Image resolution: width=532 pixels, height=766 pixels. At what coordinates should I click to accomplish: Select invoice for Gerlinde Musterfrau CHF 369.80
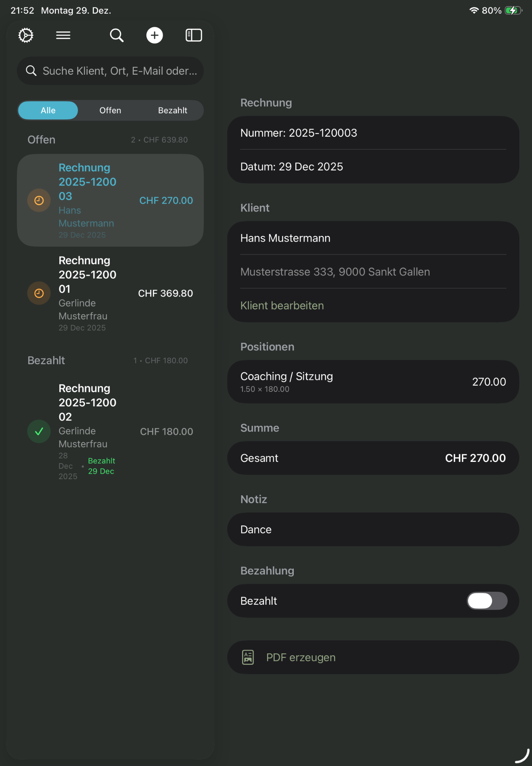[110, 293]
